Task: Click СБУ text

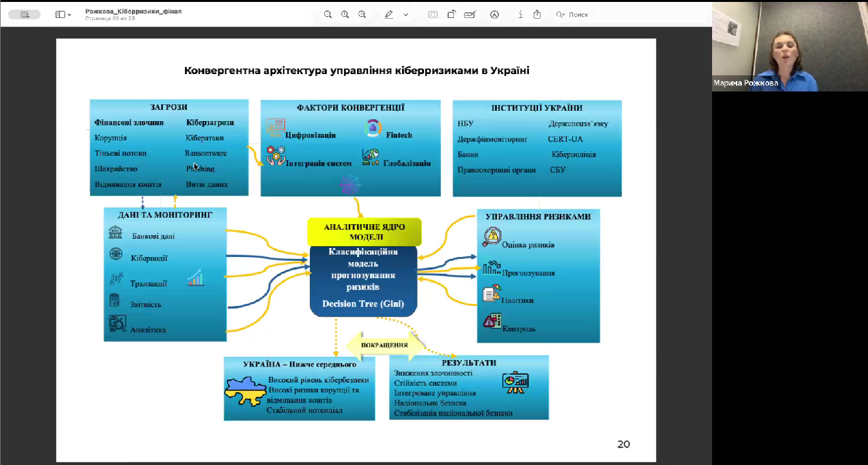Action: pos(557,170)
